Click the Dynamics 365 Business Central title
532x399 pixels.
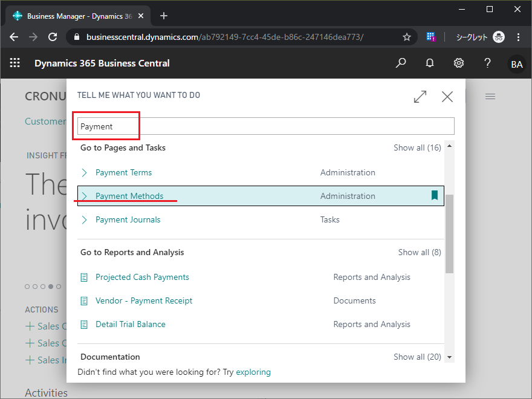pos(102,63)
